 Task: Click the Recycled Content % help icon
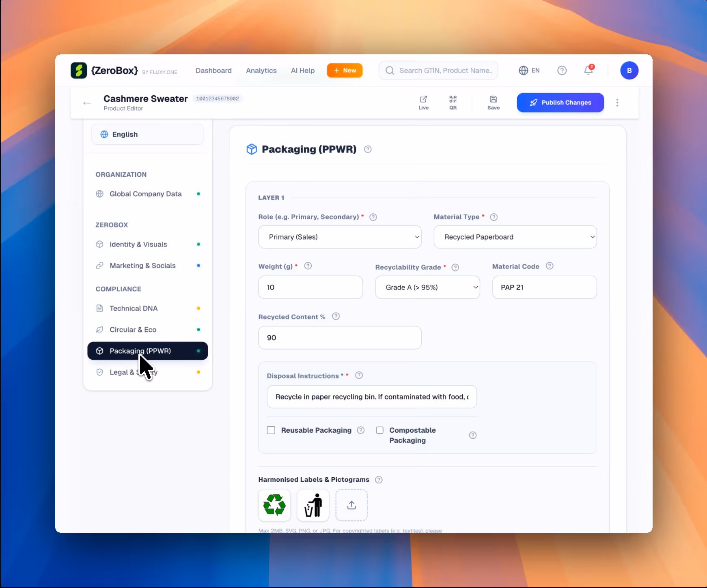pos(336,316)
